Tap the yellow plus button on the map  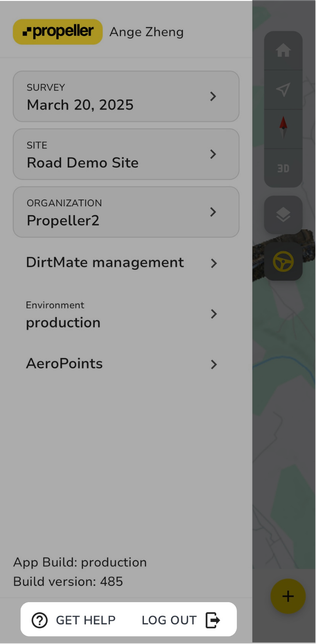[288, 596]
